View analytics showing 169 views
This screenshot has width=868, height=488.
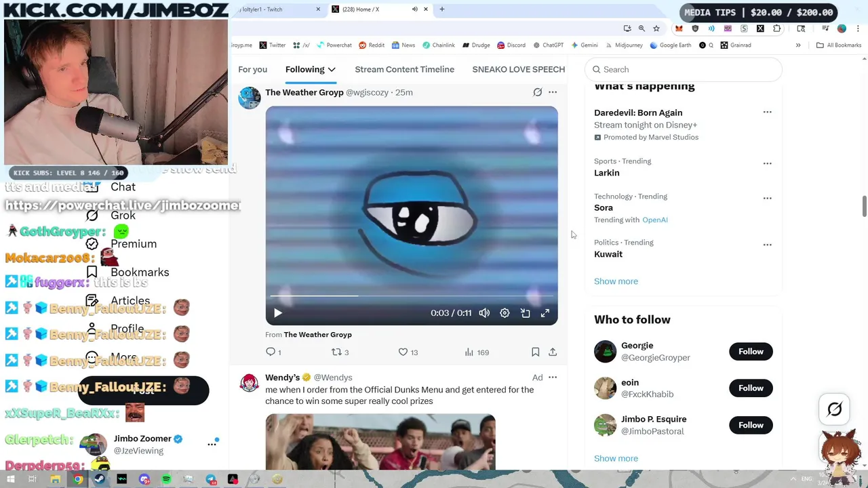[477, 352]
